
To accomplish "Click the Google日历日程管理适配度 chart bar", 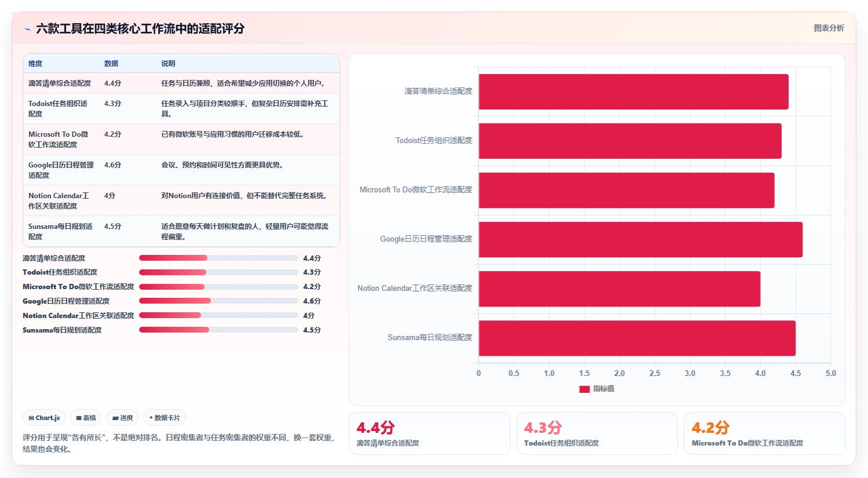I will [640, 239].
